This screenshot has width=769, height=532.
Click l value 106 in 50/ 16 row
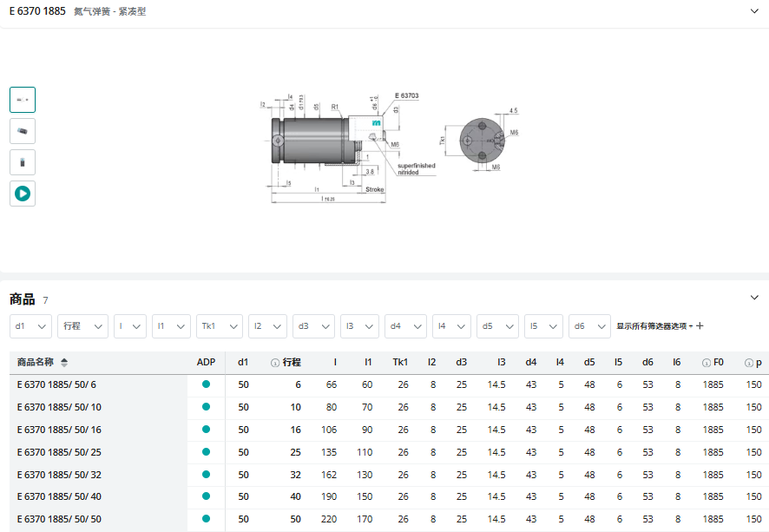tap(329, 430)
